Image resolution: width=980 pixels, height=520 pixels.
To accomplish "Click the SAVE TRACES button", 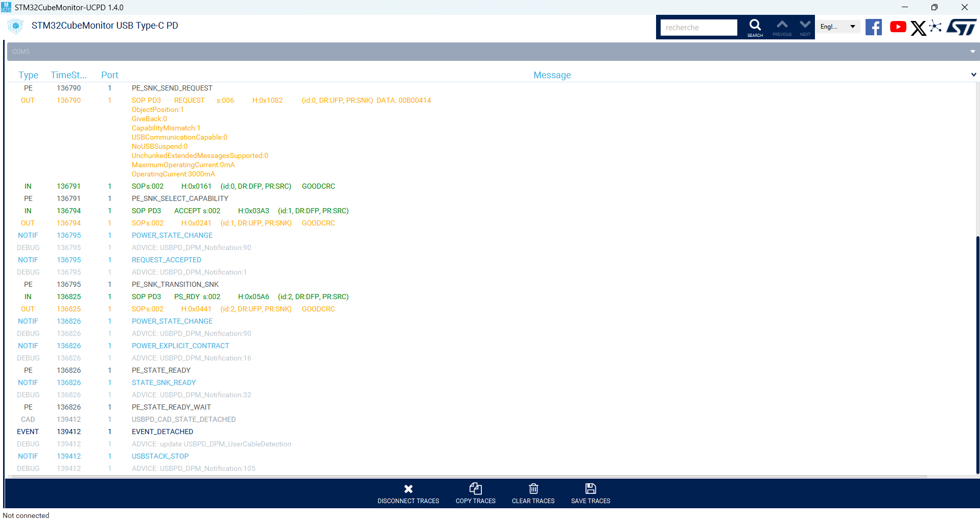I will (590, 493).
